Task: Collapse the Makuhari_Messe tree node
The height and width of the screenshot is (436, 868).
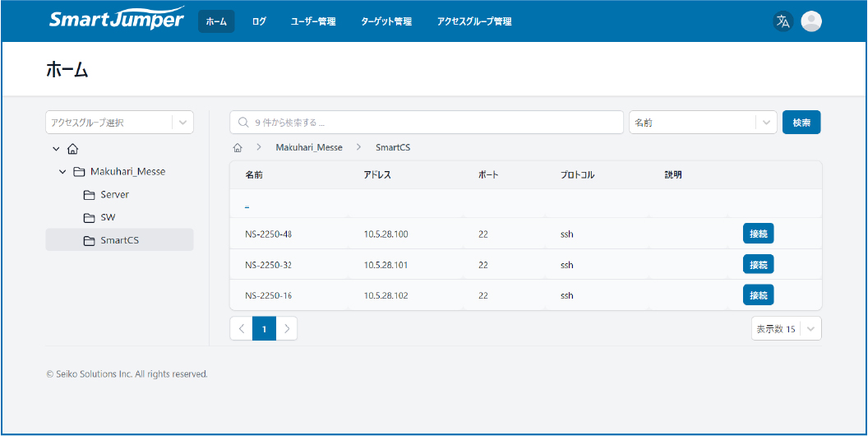Action: 62,172
